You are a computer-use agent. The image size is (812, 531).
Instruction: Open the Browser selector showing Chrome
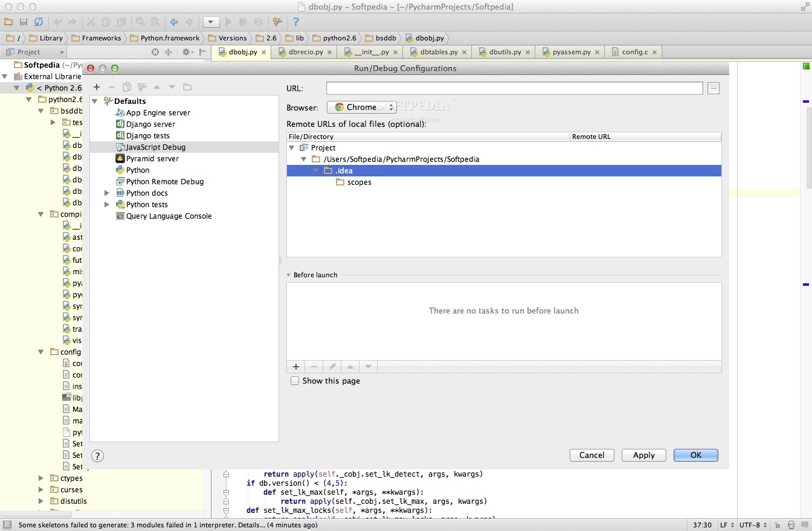(x=361, y=107)
